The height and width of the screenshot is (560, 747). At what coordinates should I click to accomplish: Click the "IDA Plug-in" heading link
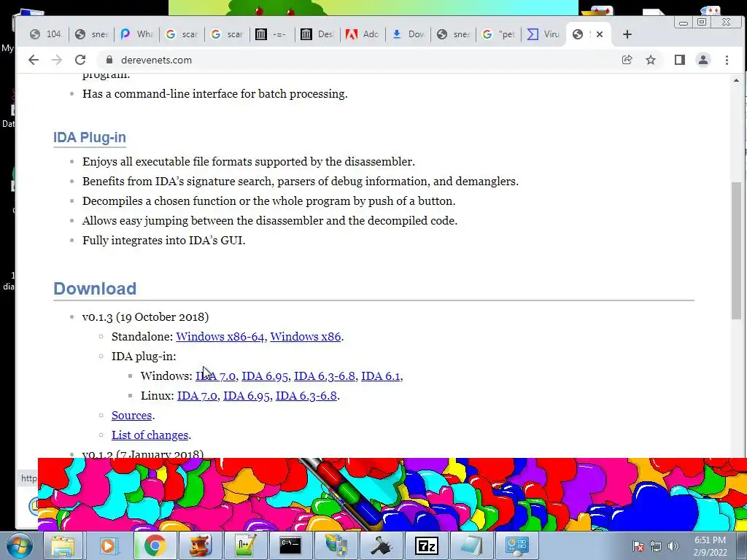pos(90,137)
